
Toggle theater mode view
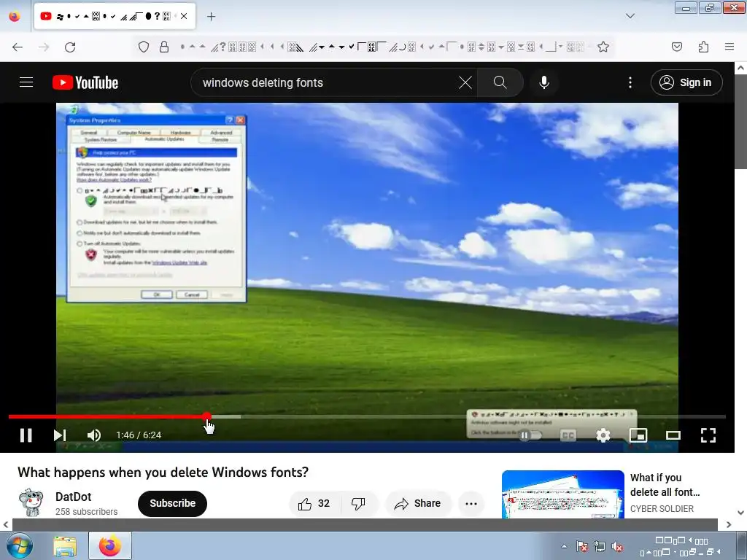tap(673, 435)
